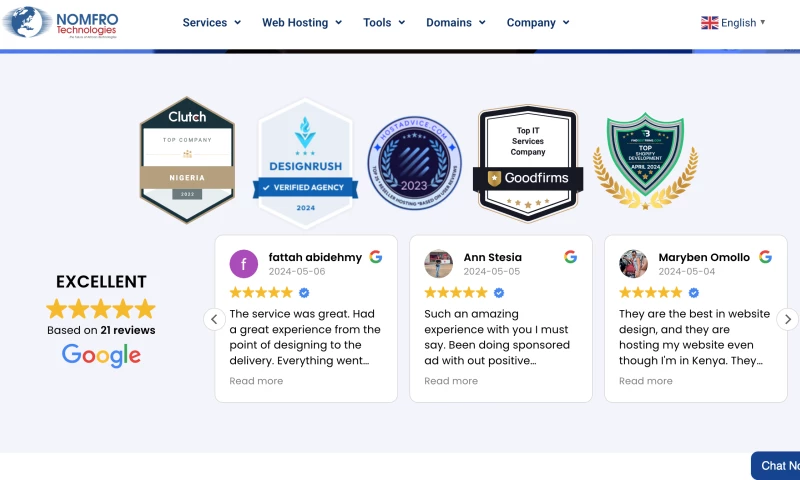The image size is (800, 480).
Task: Open the English language selector
Action: [734, 22]
